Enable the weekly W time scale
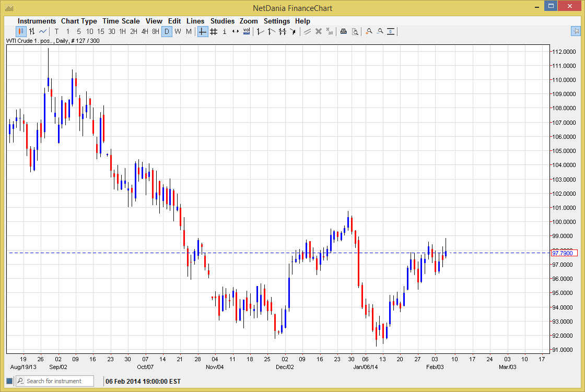The image size is (585, 392). click(178, 31)
